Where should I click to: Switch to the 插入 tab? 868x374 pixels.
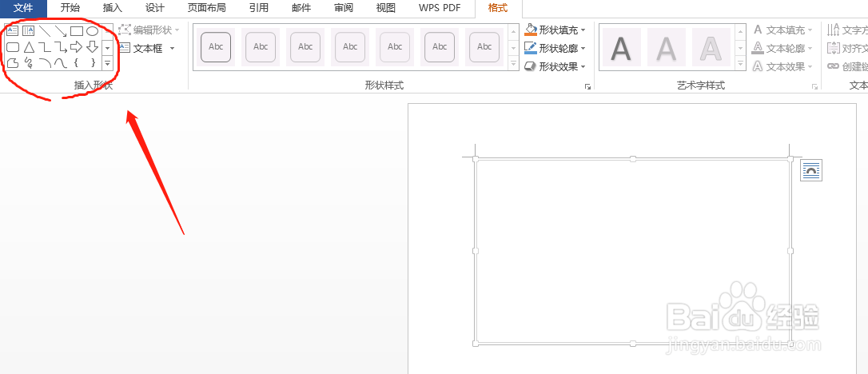pyautogui.click(x=113, y=8)
